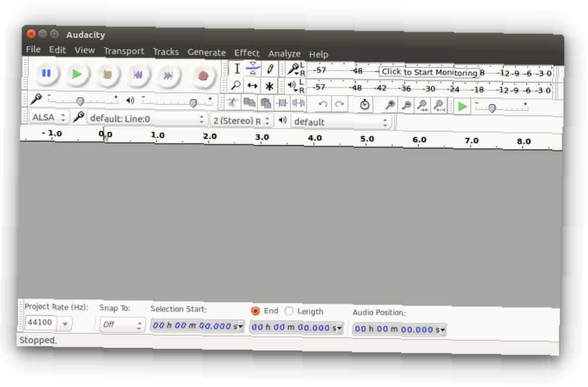This screenshot has width=588, height=387.
Task: Click the Copy icon
Action: pos(249,102)
